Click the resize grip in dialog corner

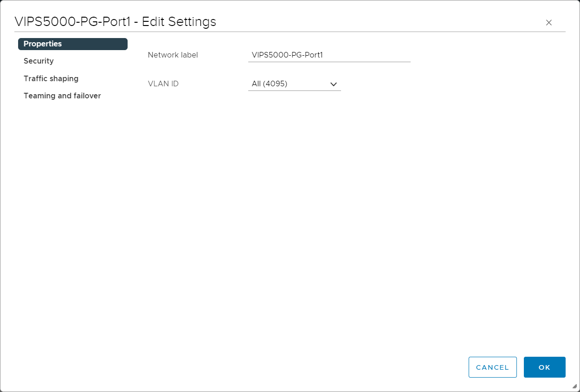[x=574, y=386]
